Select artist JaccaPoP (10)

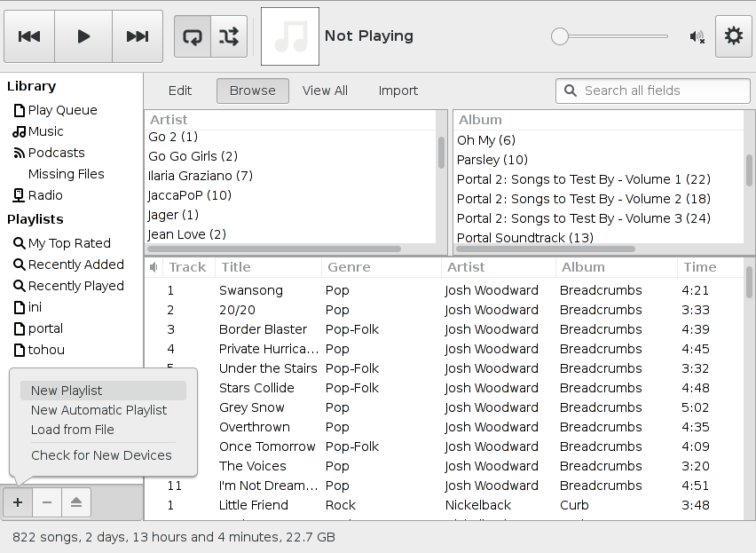pos(290,195)
